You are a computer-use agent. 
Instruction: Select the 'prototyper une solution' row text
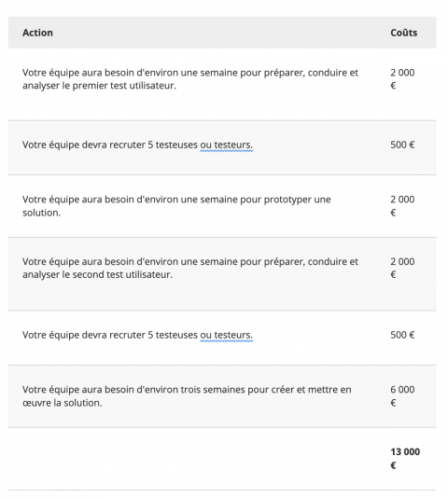click(x=176, y=206)
